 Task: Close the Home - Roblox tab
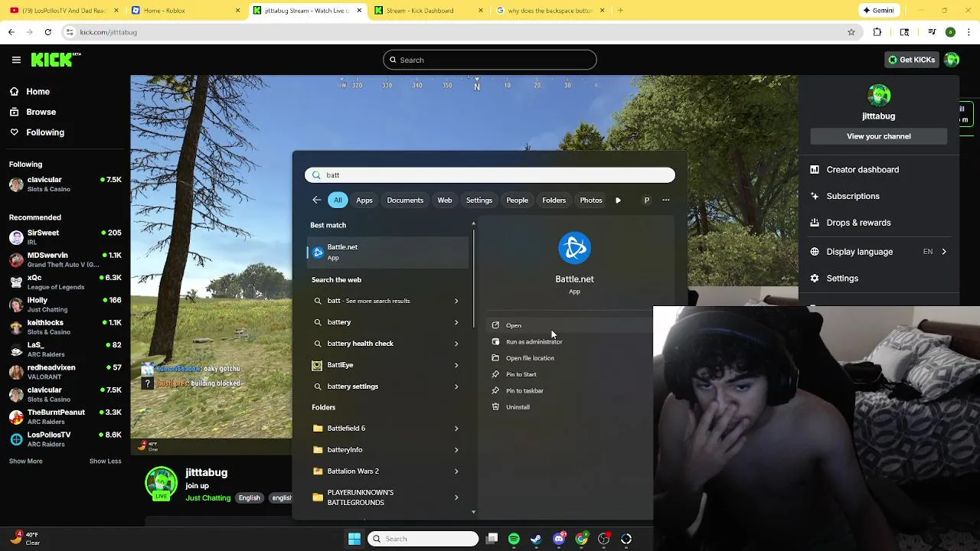237,11
